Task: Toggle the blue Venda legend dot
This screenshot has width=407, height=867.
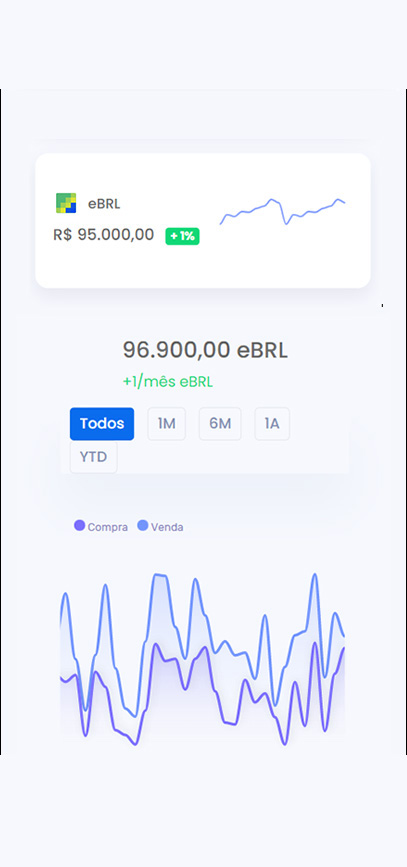Action: [x=143, y=525]
